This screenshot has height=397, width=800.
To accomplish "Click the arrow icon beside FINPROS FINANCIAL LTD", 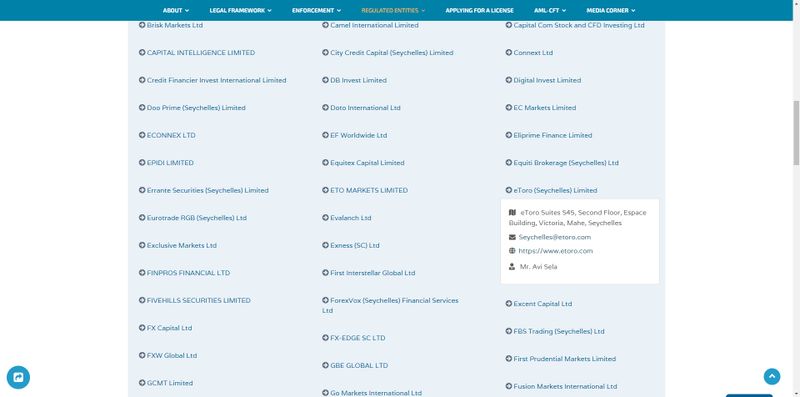I will point(142,273).
